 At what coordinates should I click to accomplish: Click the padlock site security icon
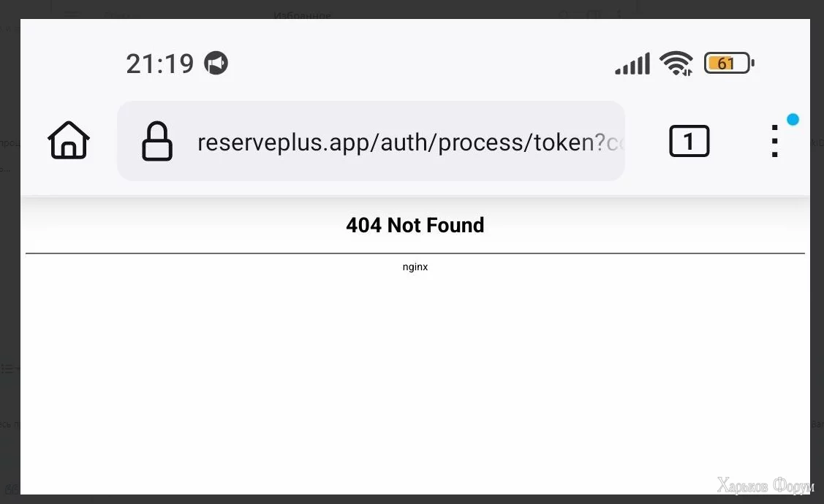(x=157, y=141)
